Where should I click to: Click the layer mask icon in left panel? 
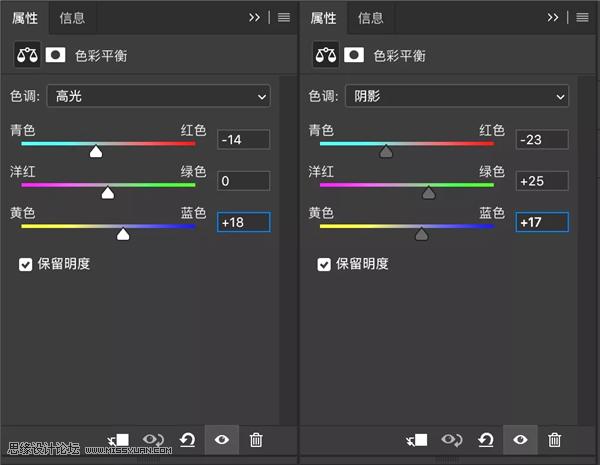55,56
